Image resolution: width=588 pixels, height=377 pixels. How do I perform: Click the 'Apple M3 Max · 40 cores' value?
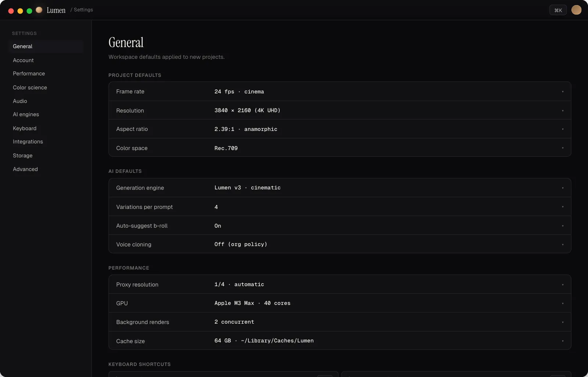tap(252, 303)
